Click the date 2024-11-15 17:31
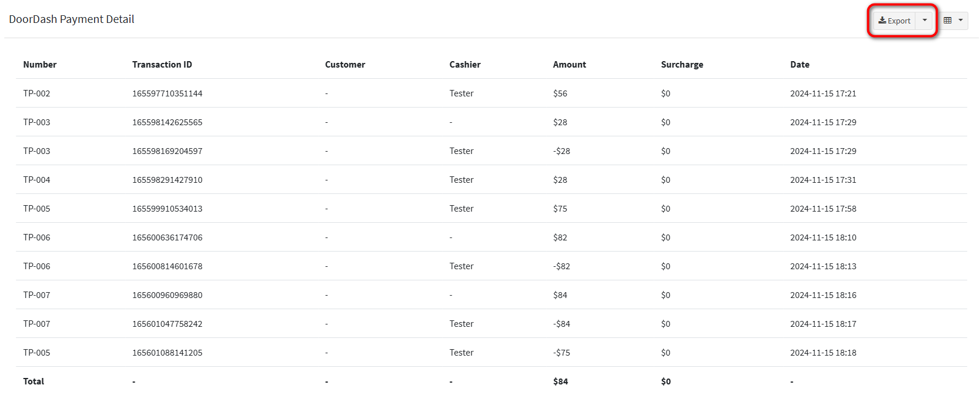Image resolution: width=980 pixels, height=395 pixels. (823, 180)
